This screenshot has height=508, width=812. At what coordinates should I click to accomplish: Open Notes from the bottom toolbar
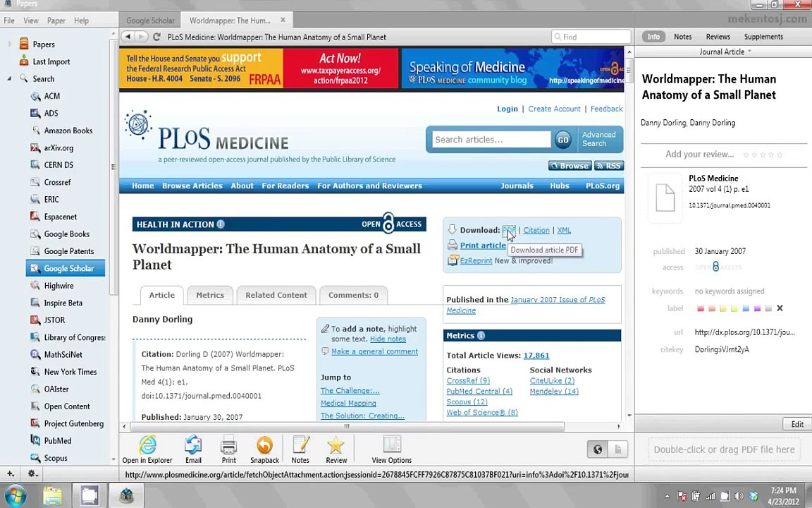300,449
